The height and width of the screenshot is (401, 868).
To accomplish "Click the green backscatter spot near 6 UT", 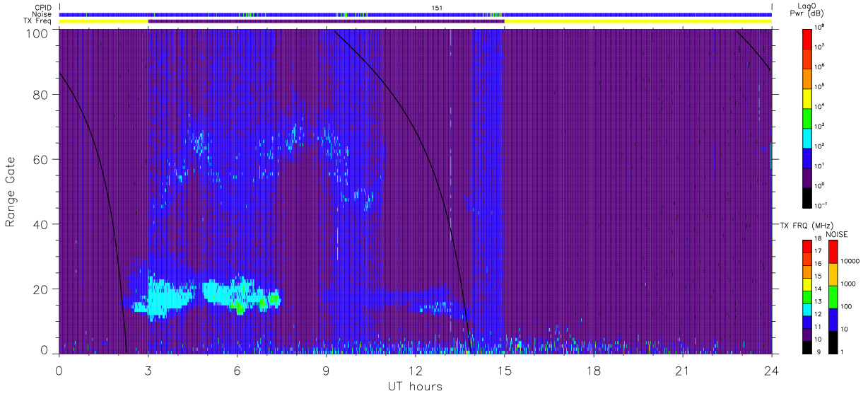I will coord(240,308).
